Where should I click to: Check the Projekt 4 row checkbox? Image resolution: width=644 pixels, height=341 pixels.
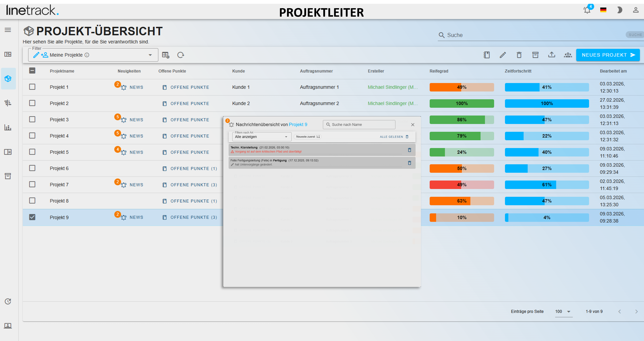32,135
